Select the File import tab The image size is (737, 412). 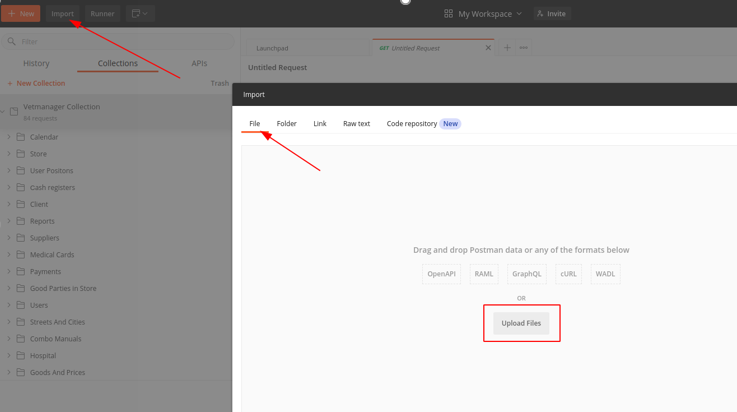point(254,124)
